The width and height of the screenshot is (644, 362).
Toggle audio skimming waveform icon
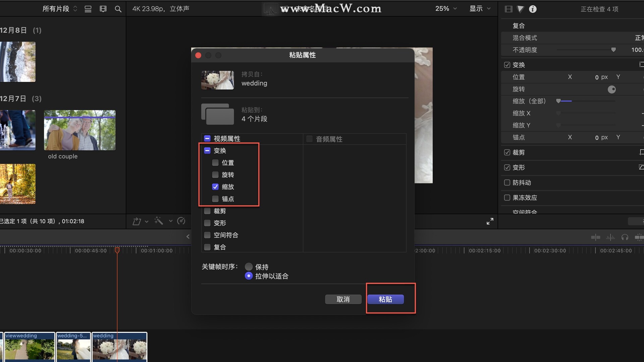click(610, 237)
